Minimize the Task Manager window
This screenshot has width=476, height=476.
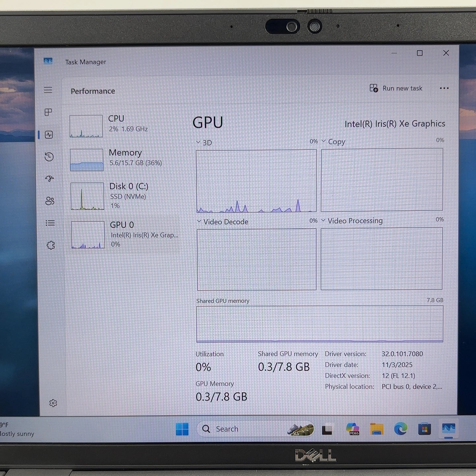394,53
